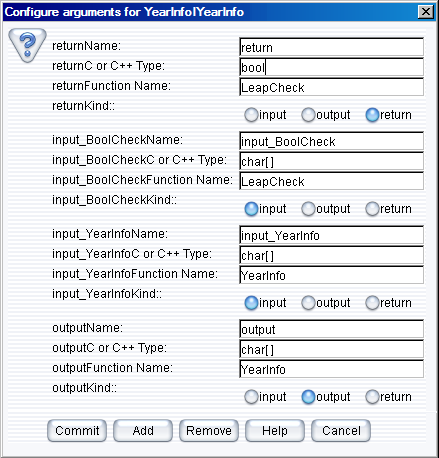439x458 pixels.
Task: Click input_BoolCheckName text field
Action: click(x=331, y=141)
